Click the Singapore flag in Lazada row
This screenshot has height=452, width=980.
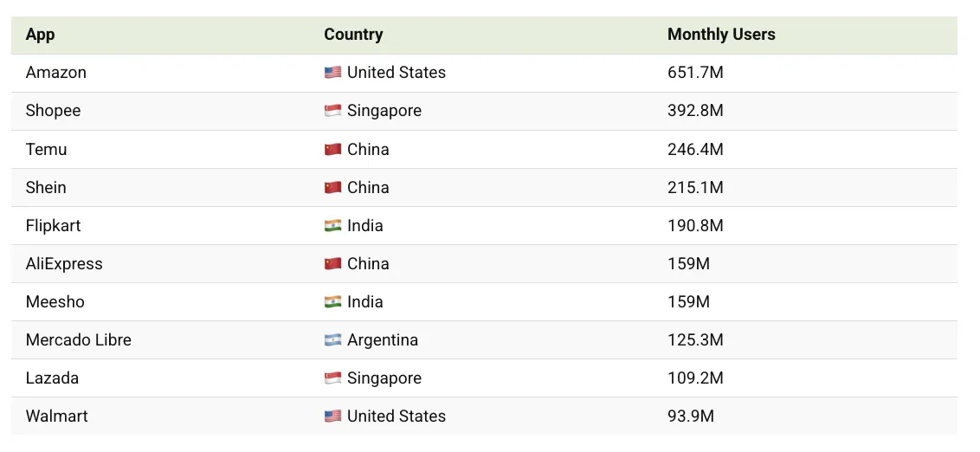pyautogui.click(x=332, y=378)
